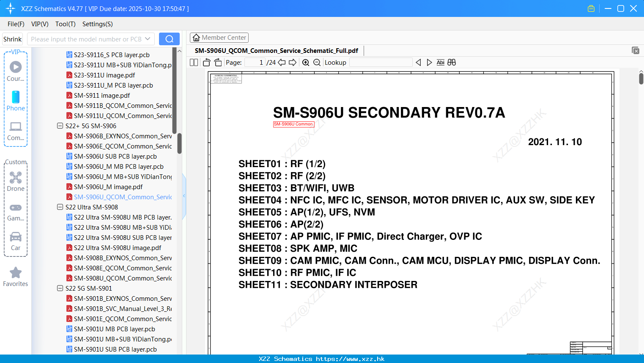Rotate the PDF page counterclockwise
This screenshot has height=363, width=644.
(x=206, y=63)
